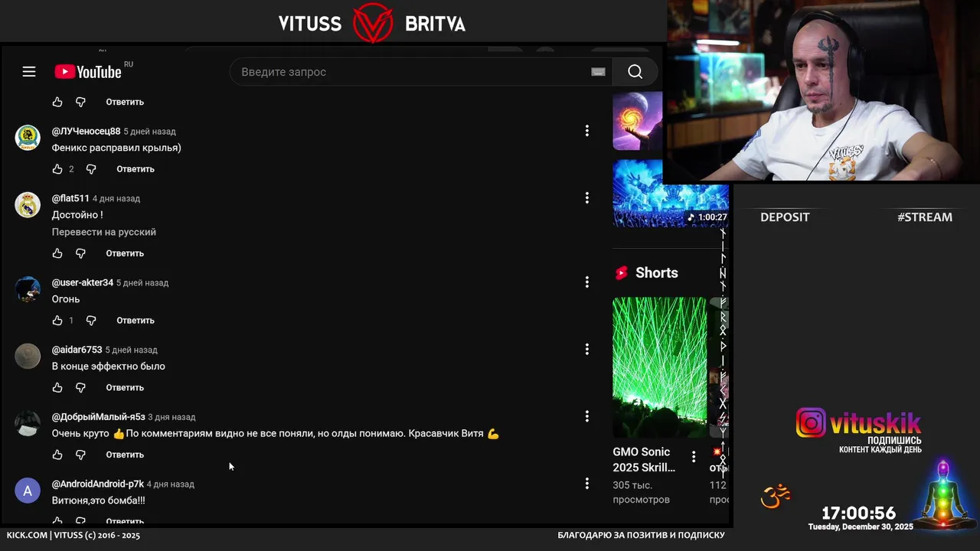Reply to @ДобрыйМалый-я5з comment
This screenshot has width=980, height=551.
tap(125, 455)
